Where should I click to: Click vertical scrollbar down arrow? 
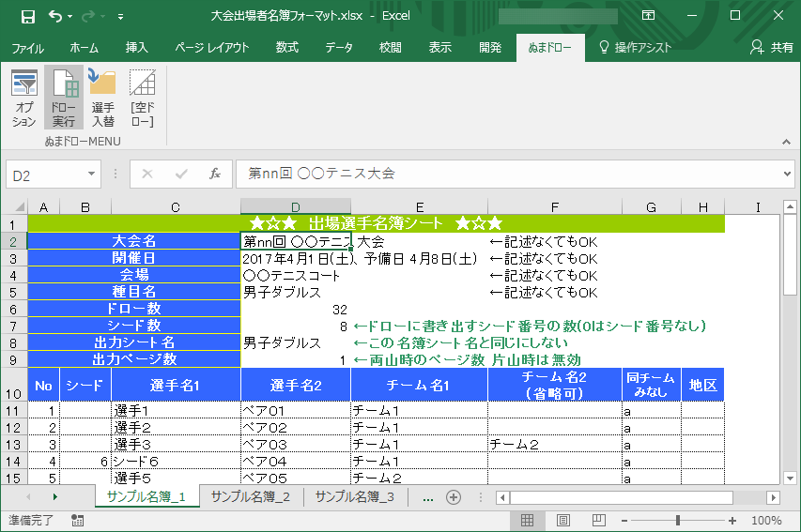click(790, 479)
